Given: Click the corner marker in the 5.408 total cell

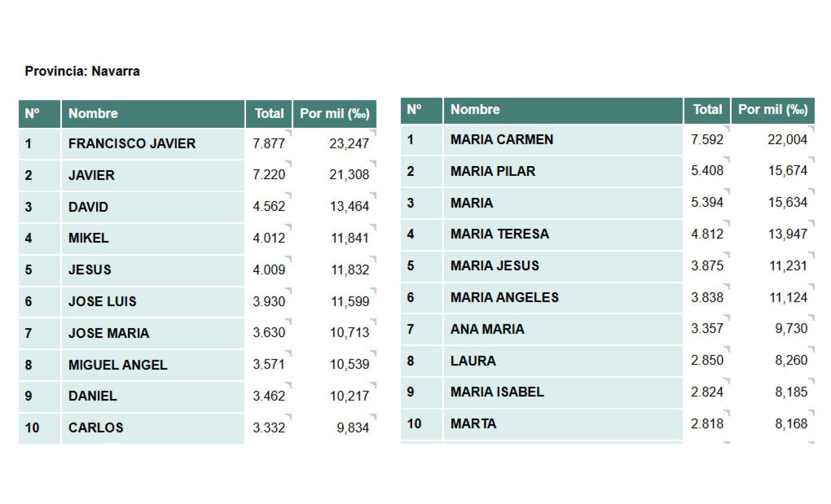Looking at the screenshot, I should [x=726, y=160].
